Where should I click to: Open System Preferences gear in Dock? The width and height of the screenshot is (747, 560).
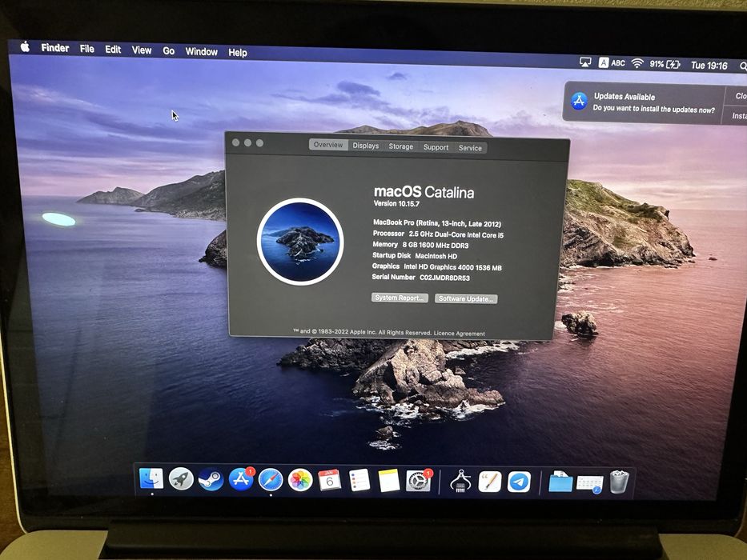(418, 482)
